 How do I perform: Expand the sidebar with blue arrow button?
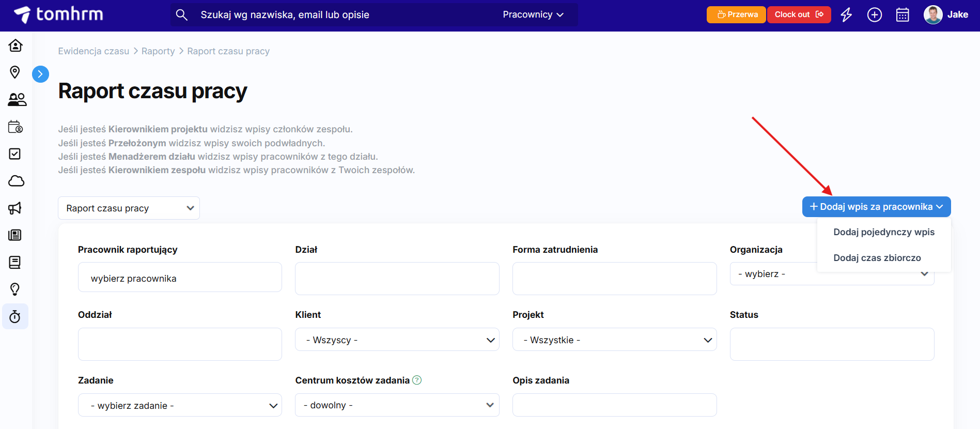click(x=40, y=74)
